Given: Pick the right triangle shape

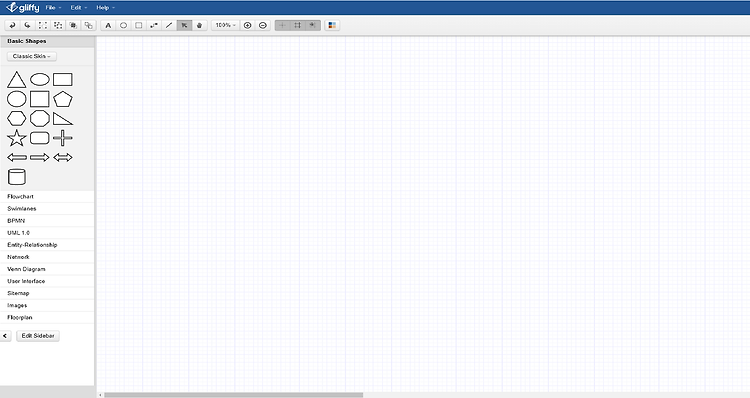Looking at the screenshot, I should tap(63, 119).
